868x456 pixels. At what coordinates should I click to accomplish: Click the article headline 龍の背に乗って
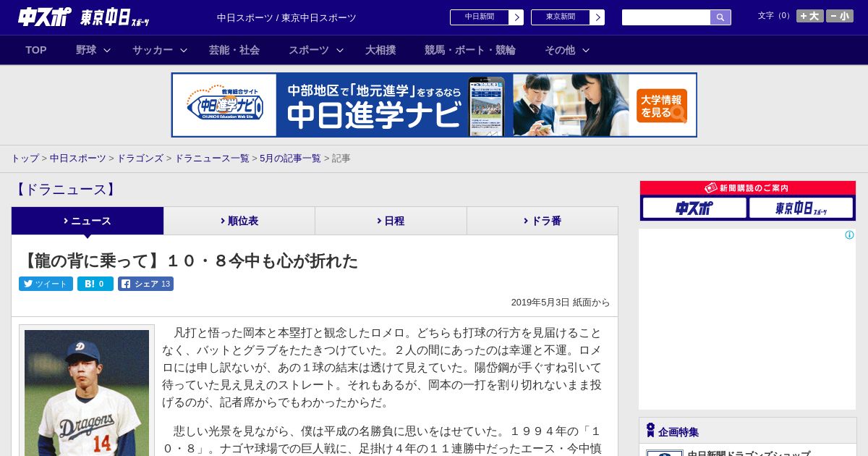[x=190, y=261]
